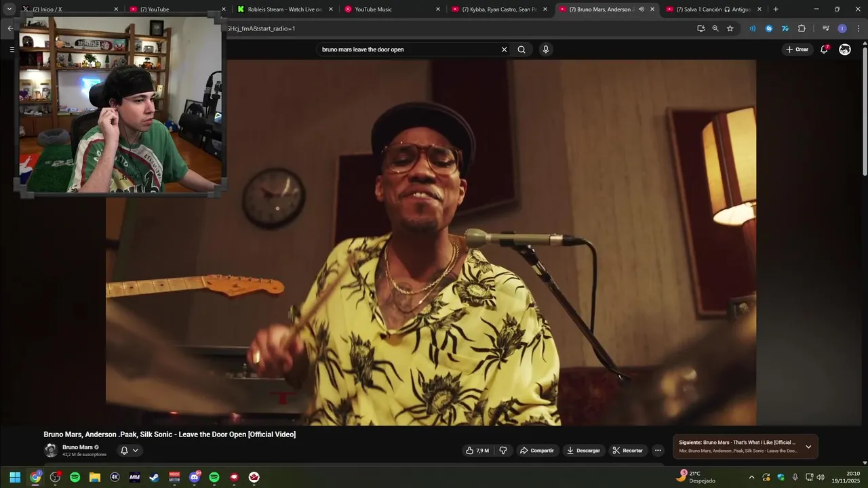Open the blue sound-waves extension icon
This screenshot has height=488, width=868.
pyautogui.click(x=752, y=28)
